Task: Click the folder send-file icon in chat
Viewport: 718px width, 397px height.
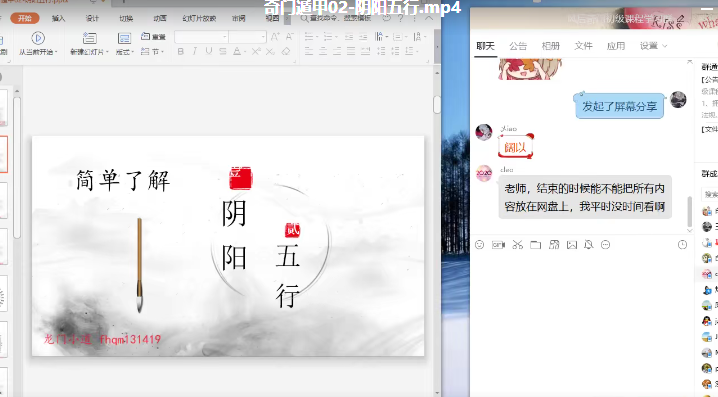Action: (535, 245)
